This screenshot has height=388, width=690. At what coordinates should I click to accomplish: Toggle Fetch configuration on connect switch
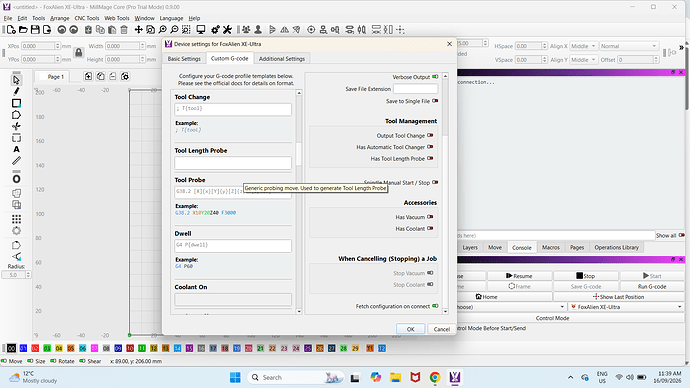pos(435,306)
